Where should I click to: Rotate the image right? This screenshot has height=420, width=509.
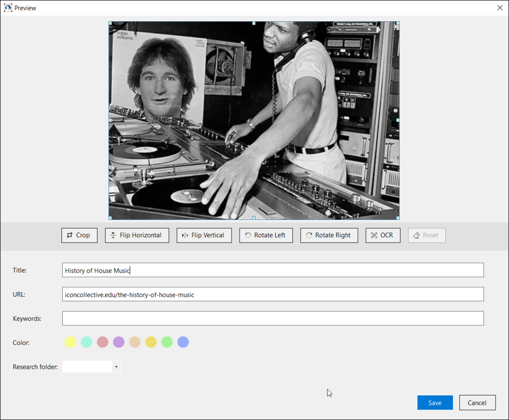[x=329, y=235]
